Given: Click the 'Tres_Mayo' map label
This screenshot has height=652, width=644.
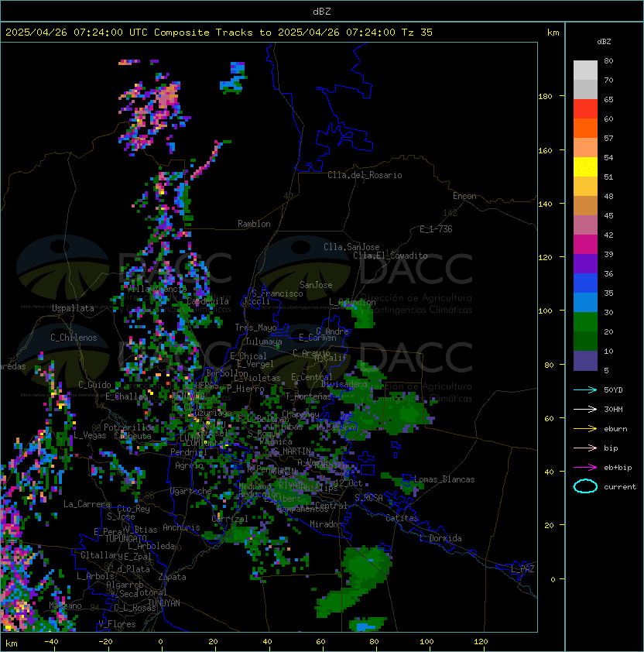Looking at the screenshot, I should click(x=255, y=328).
